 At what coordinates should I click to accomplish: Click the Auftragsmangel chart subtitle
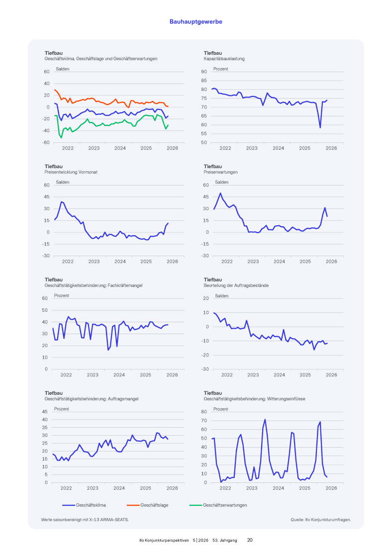point(92,399)
